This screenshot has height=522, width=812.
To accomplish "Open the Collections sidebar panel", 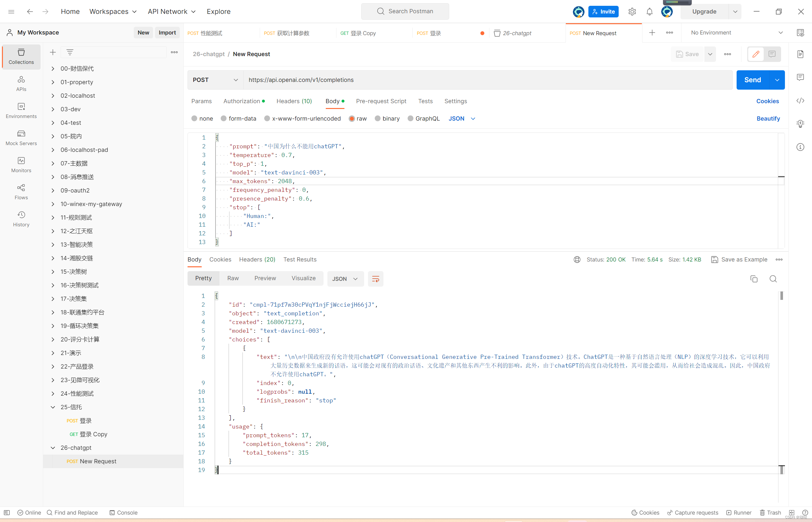I will coord(21,57).
